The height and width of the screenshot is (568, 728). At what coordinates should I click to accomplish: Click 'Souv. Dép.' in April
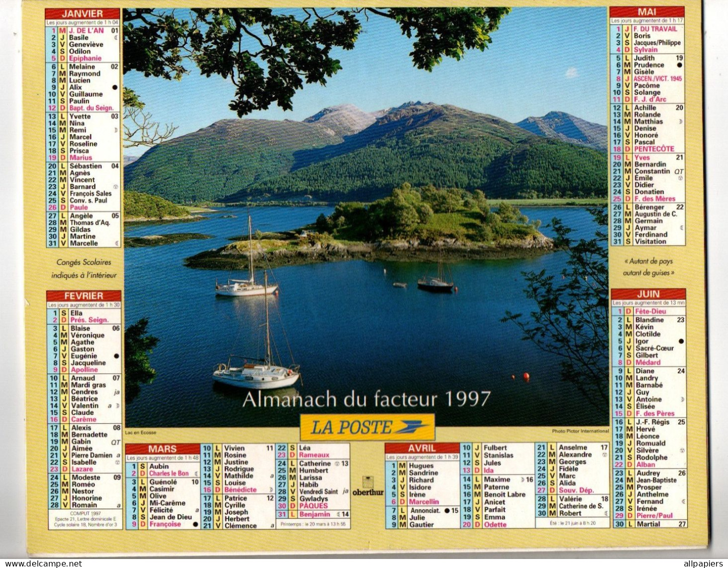coord(576,491)
